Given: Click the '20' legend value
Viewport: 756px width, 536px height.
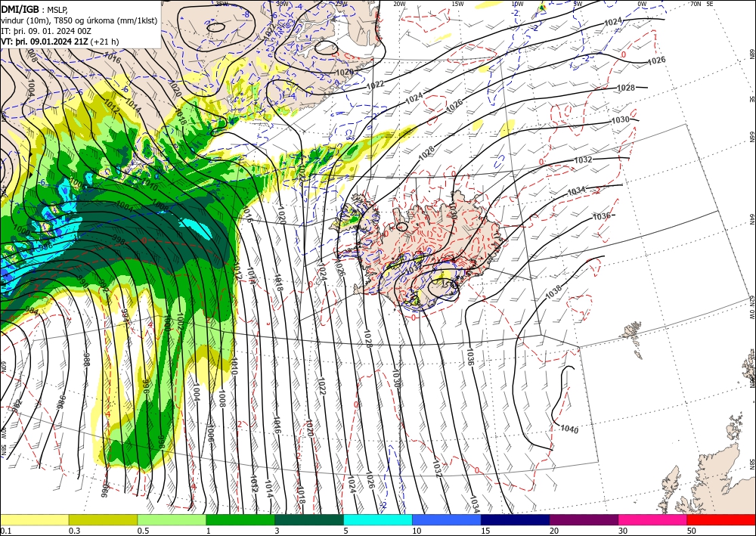Looking at the screenshot, I should point(554,531).
